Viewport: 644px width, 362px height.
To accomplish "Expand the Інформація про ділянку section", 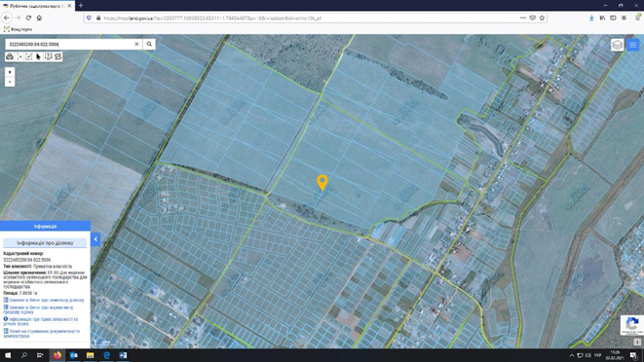I will pyautogui.click(x=45, y=243).
